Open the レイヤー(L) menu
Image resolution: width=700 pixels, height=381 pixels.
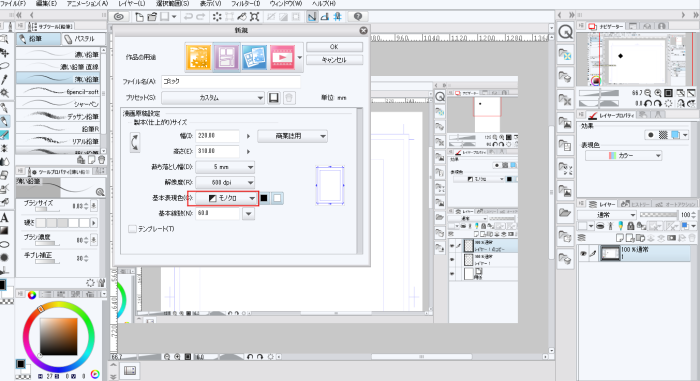point(131,4)
